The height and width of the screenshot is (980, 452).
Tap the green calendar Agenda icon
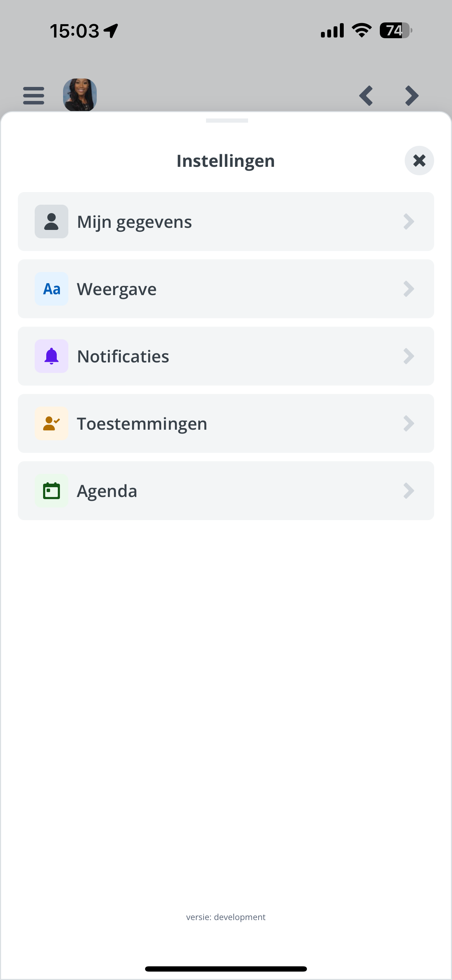coord(52,491)
